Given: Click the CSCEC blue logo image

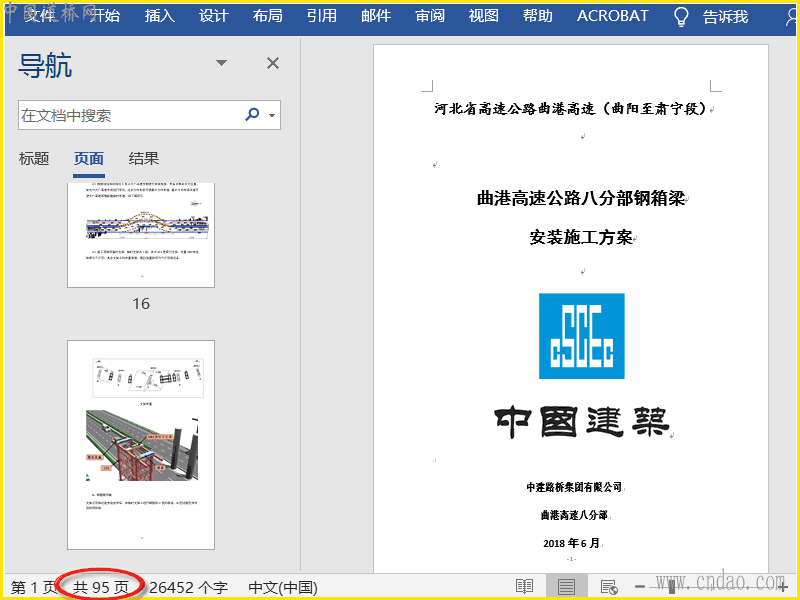Looking at the screenshot, I should point(582,336).
